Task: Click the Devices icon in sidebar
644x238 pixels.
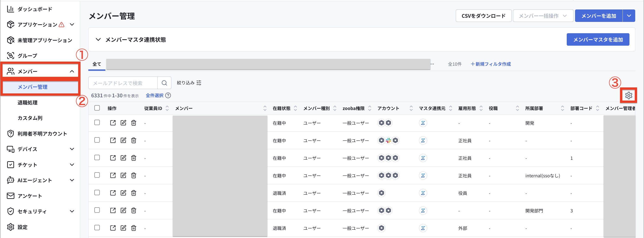Action: [11, 149]
